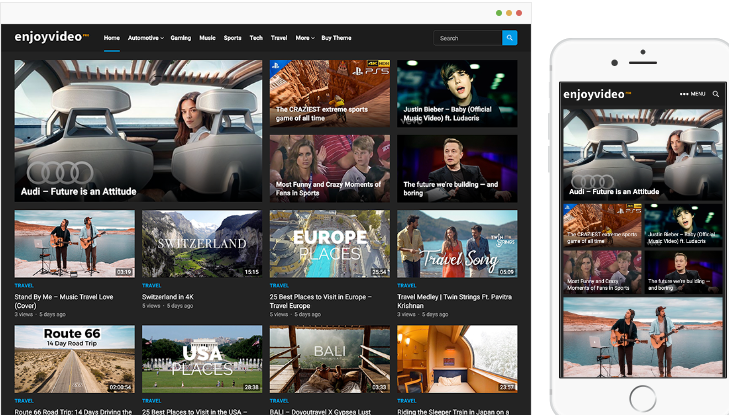The width and height of the screenshot is (729, 415).
Task: Open the mobile menu dots icon
Action: (684, 94)
